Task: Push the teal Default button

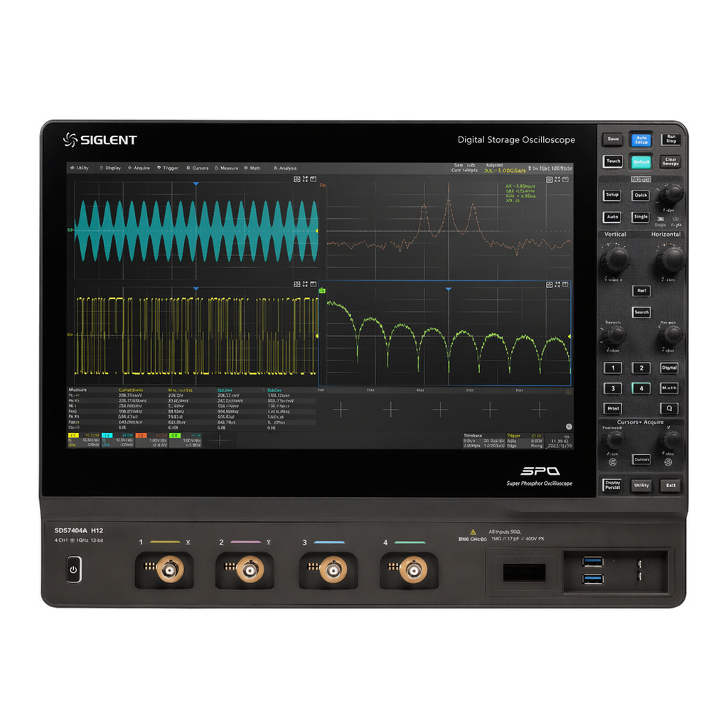Action: (641, 162)
